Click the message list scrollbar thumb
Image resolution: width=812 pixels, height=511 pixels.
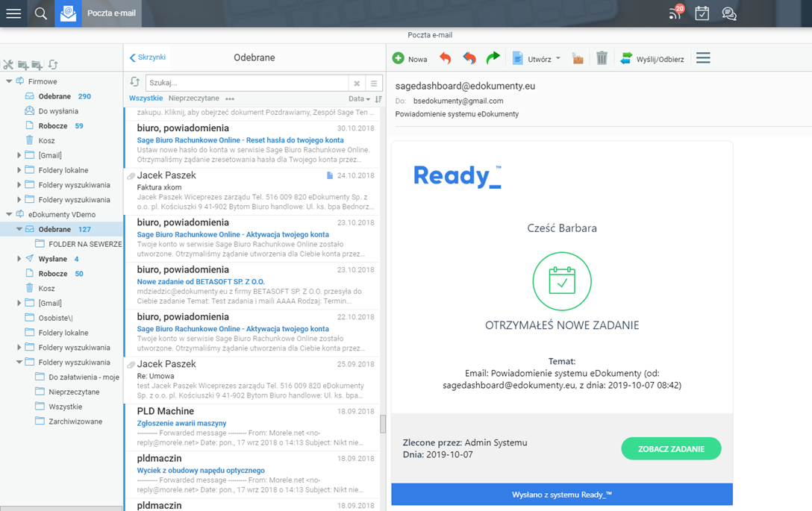[383, 424]
